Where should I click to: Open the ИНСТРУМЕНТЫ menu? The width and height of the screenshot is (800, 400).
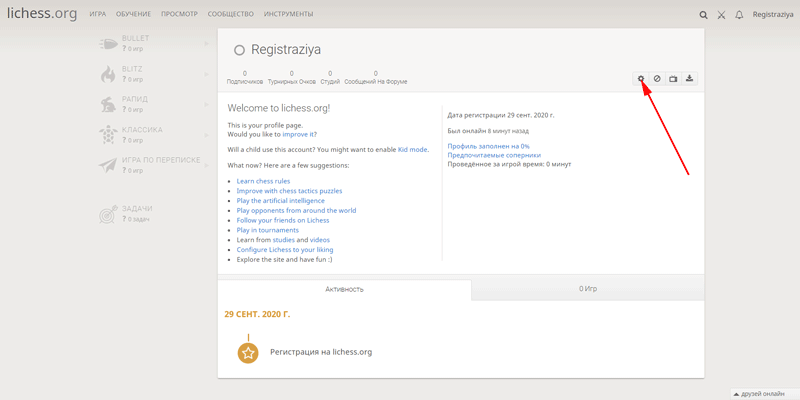coord(289,14)
